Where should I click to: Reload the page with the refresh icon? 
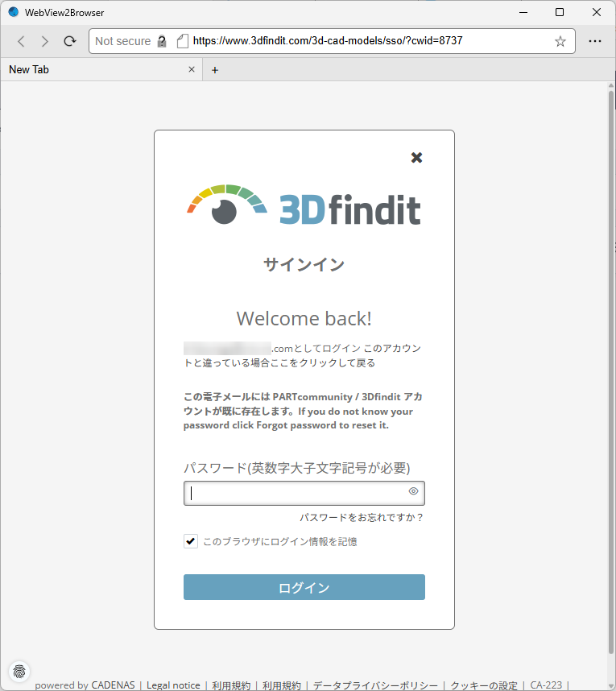70,41
